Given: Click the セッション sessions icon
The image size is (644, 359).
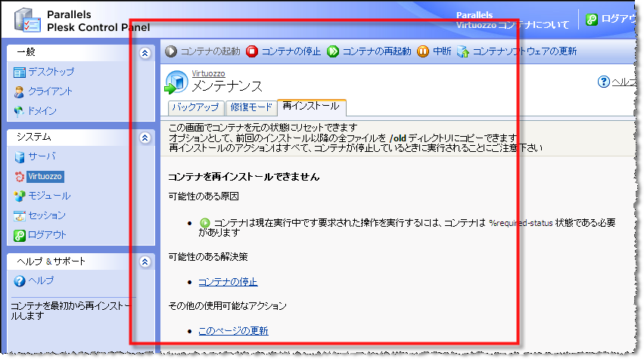Looking at the screenshot, I should pos(20,216).
